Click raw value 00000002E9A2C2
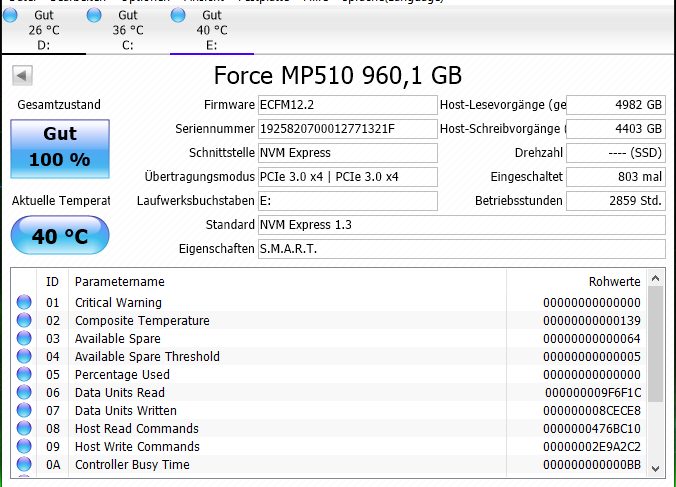This screenshot has width=676, height=487. (592, 446)
